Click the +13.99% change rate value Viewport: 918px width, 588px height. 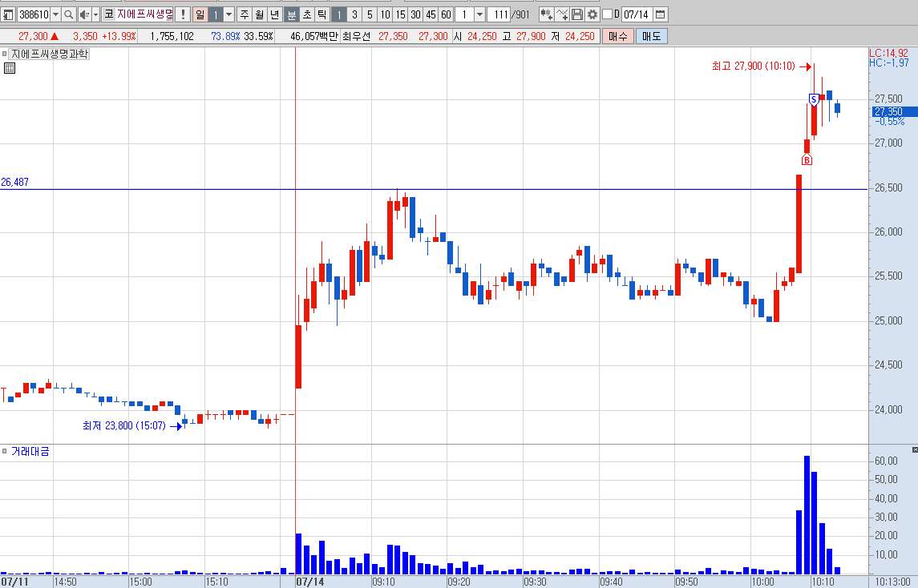point(119,36)
